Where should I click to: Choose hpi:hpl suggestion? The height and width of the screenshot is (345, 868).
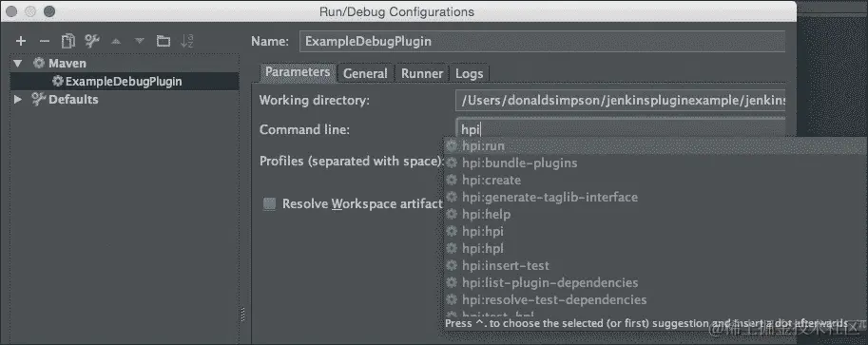pyautogui.click(x=656, y=249)
